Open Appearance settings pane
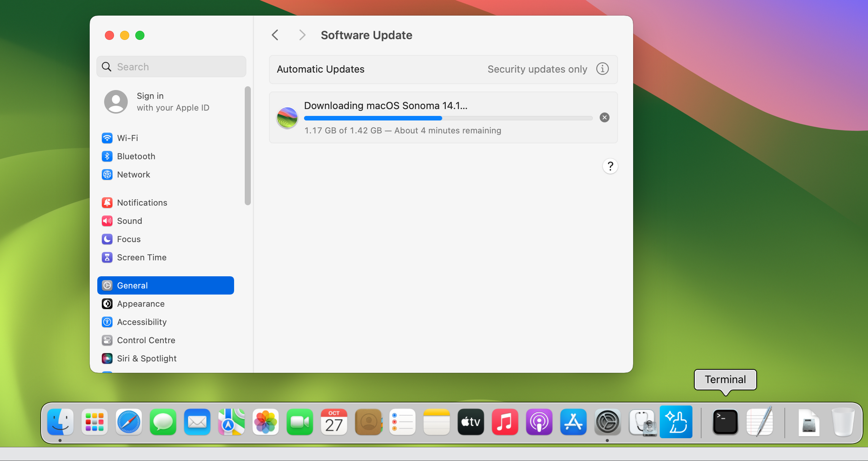 pyautogui.click(x=165, y=304)
